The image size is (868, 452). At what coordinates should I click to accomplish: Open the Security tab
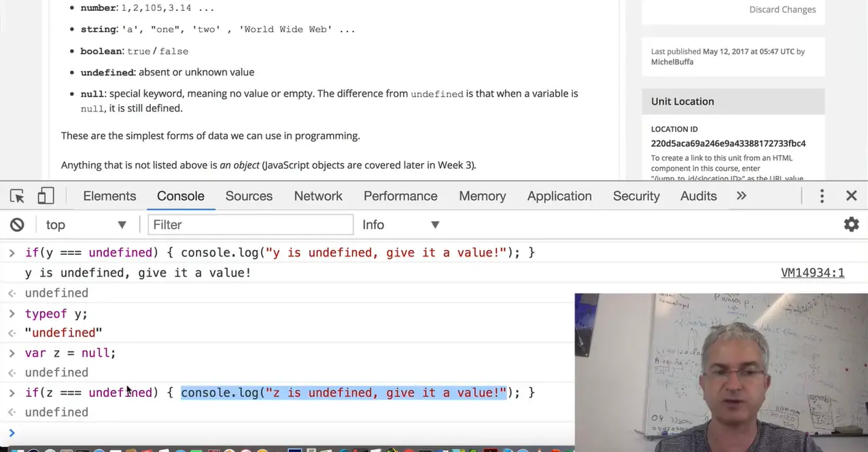point(636,196)
